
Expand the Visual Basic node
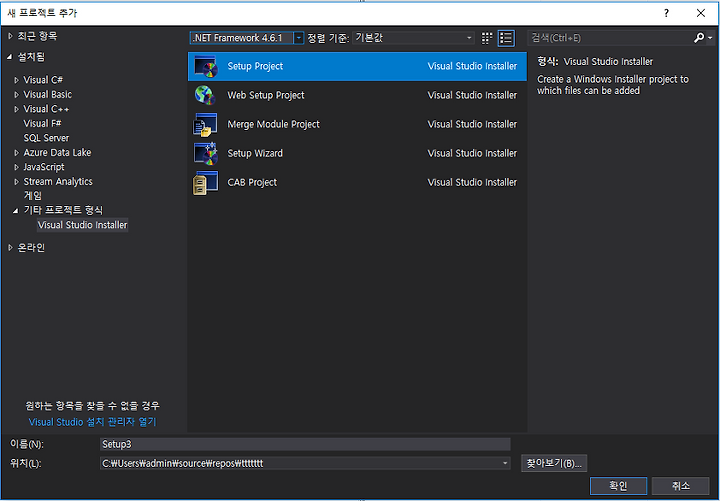(17, 95)
